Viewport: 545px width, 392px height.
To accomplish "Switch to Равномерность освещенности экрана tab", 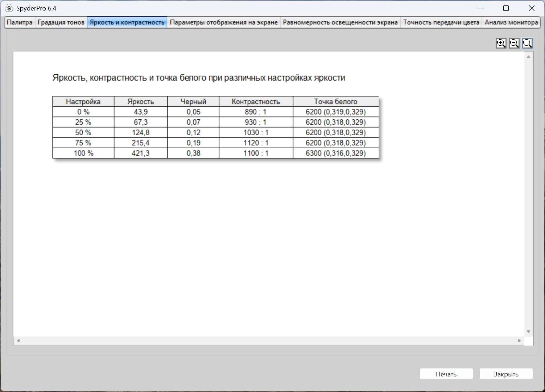I will click(x=340, y=22).
